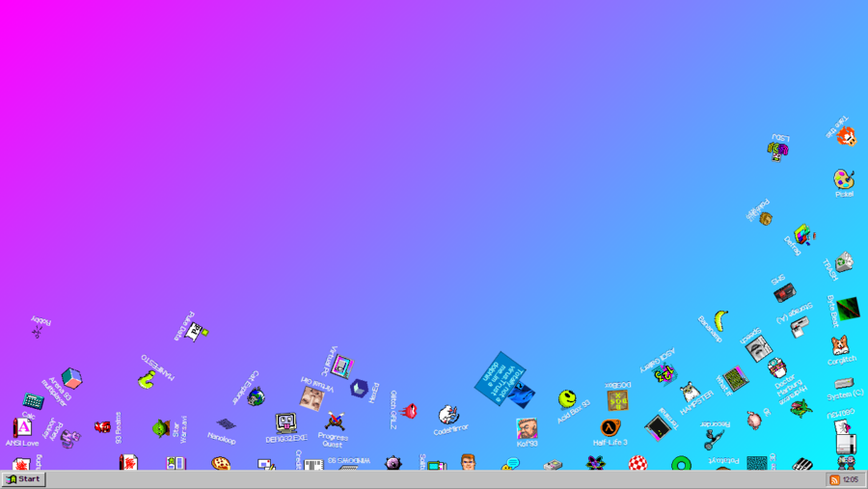Open the Pure Data Pd icon
Viewport: 868px width, 489px height.
click(x=196, y=332)
